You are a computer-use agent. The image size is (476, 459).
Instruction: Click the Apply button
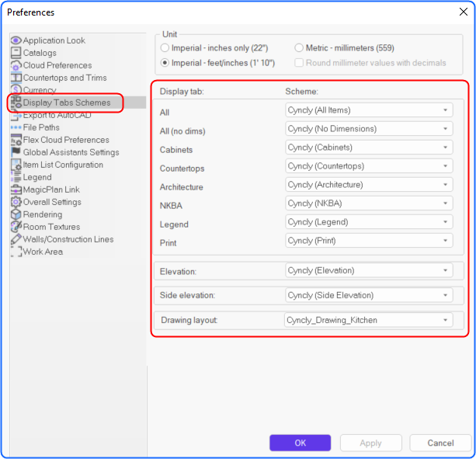coord(370,443)
